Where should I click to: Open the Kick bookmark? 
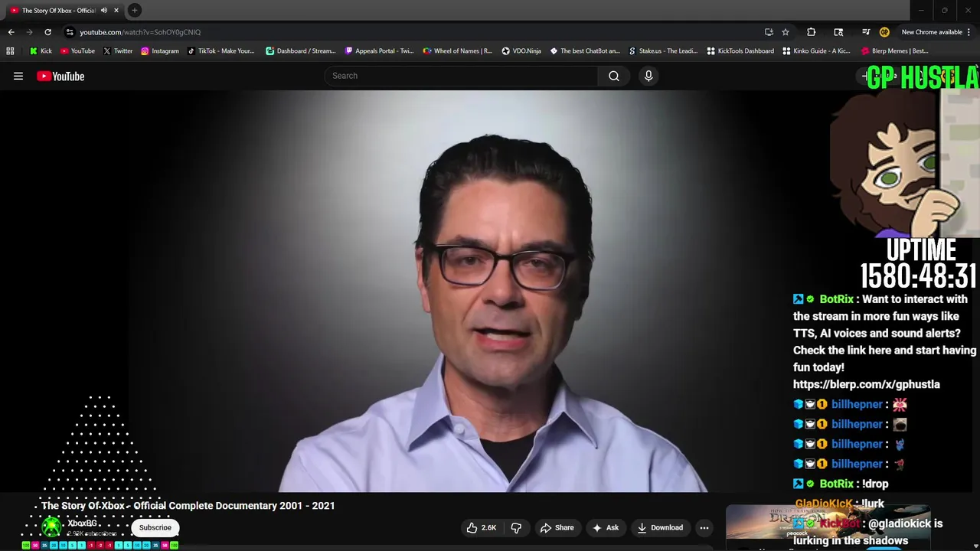point(41,51)
